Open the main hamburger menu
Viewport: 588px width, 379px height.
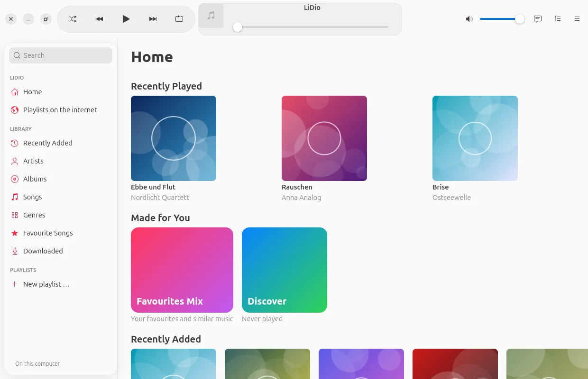577,19
